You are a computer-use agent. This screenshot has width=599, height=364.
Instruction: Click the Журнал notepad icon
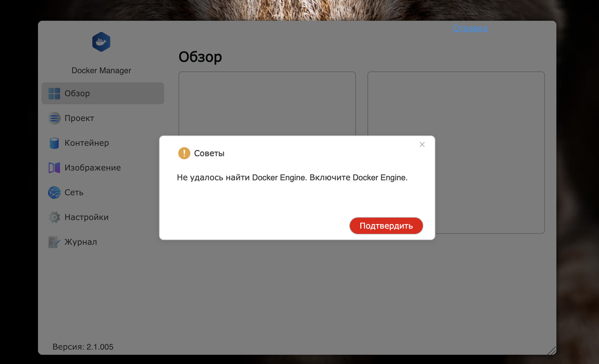pos(54,242)
